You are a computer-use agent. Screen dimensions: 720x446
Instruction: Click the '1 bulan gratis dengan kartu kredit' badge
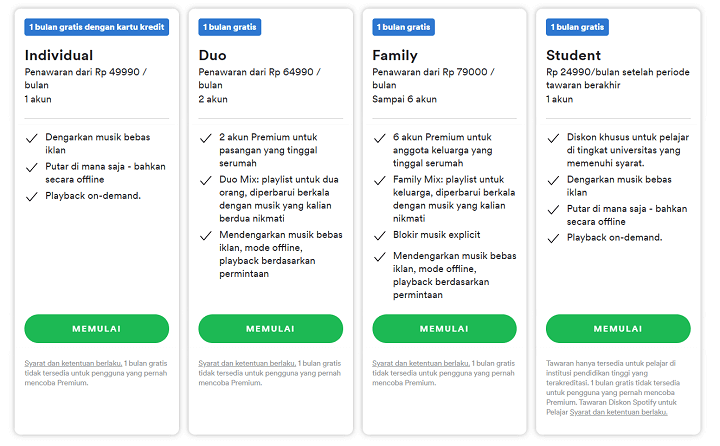(x=96, y=27)
